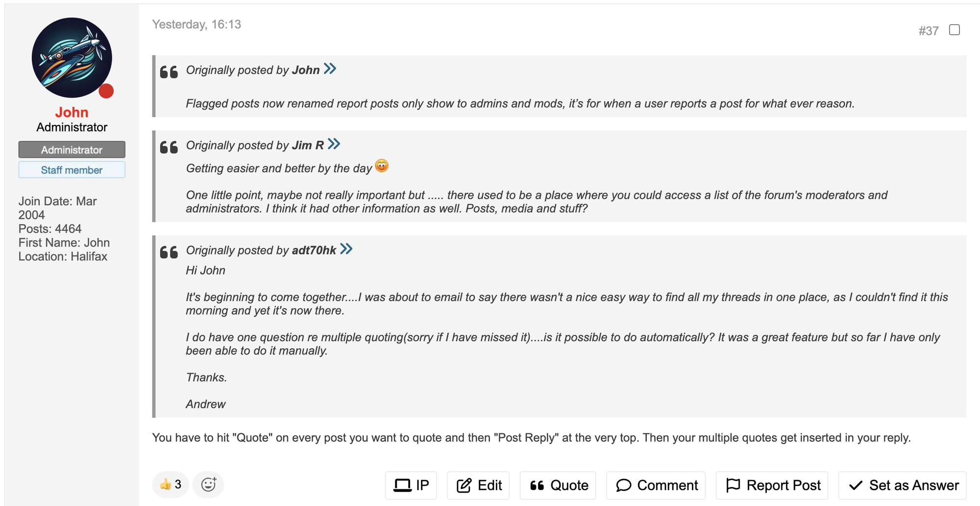Jump to John's original quoted post arrow
980x506 pixels.
pos(330,69)
